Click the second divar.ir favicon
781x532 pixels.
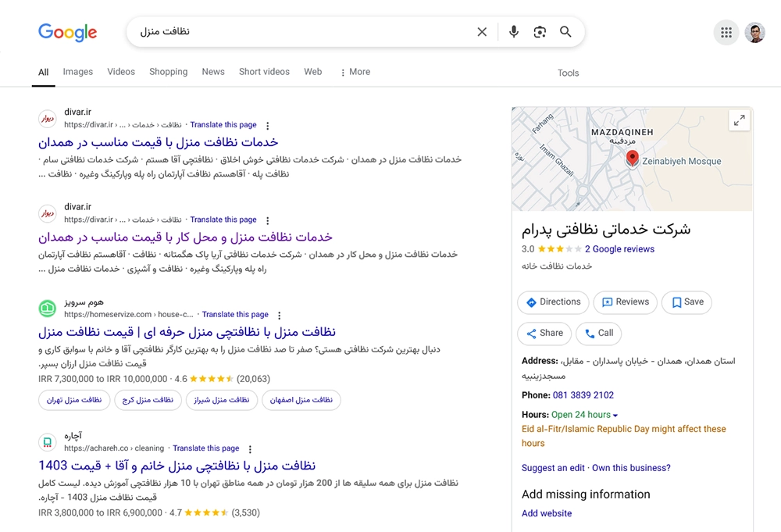point(48,213)
